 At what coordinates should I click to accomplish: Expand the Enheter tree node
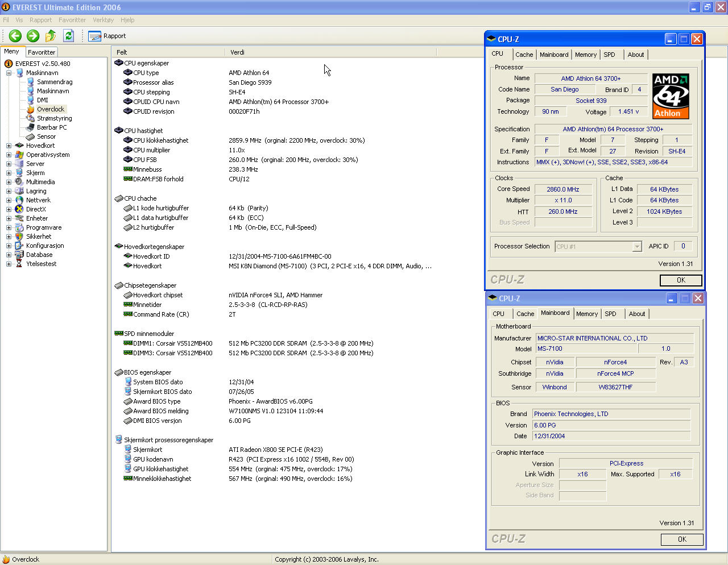[x=9, y=218]
